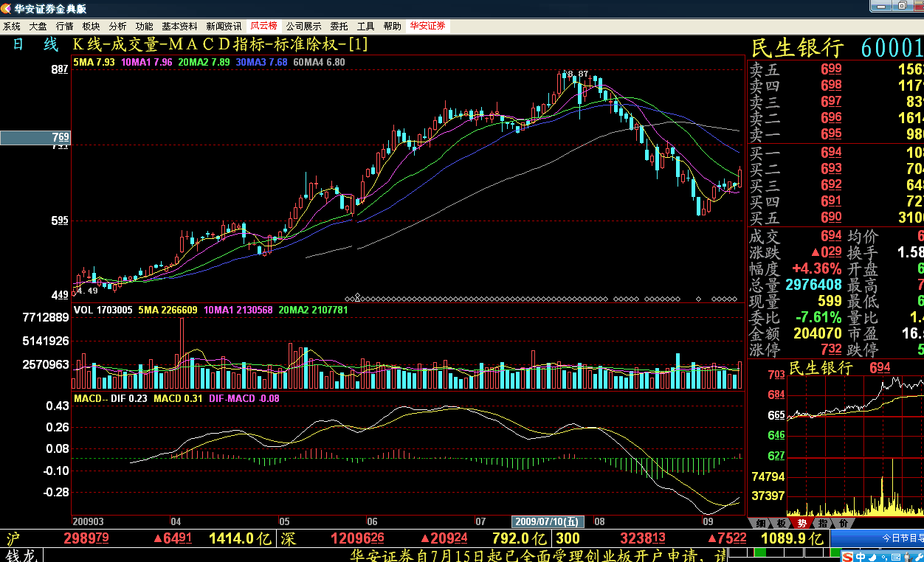Toggle the 中 Chinese/English input mode icon
This screenshot has height=562, width=924.
pyautogui.click(x=861, y=557)
